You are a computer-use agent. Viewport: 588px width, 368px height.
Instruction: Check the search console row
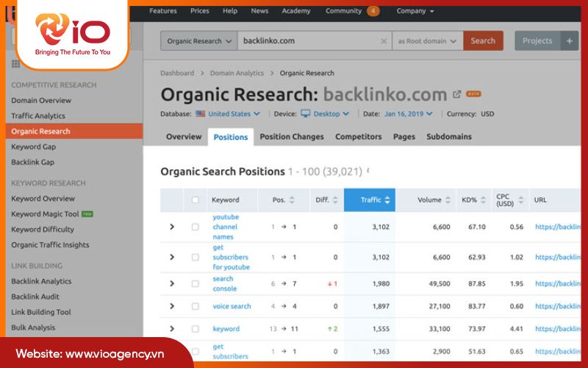[196, 283]
